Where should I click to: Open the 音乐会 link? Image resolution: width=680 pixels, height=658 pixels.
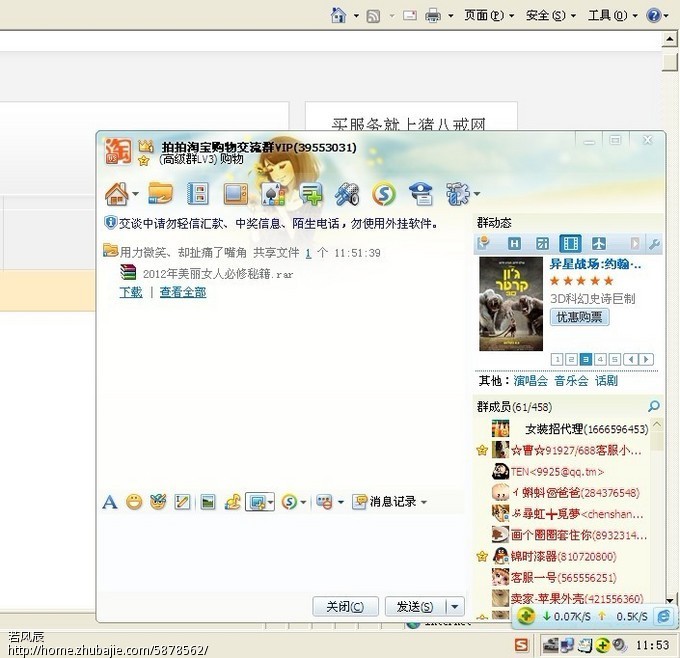click(x=571, y=381)
